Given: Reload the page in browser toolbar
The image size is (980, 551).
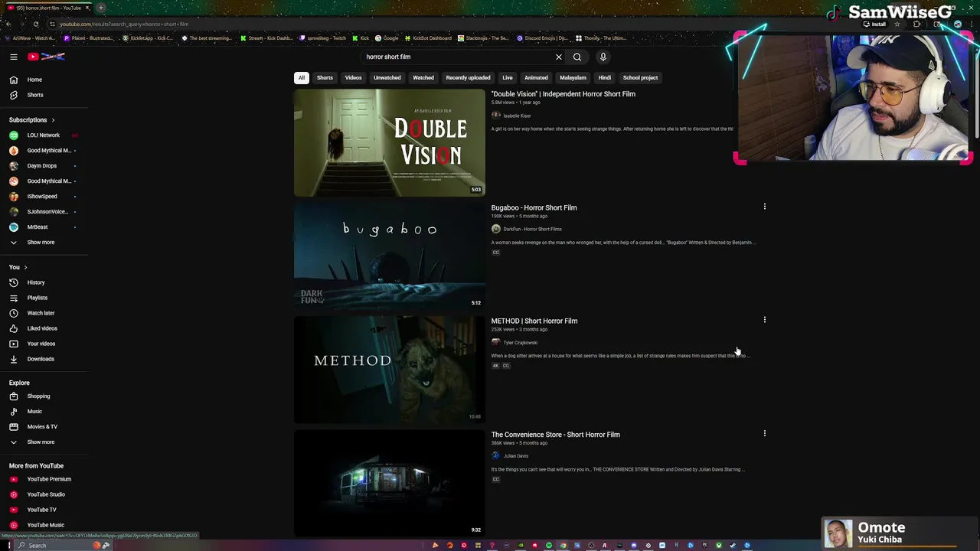Looking at the screenshot, I should pyautogui.click(x=36, y=24).
